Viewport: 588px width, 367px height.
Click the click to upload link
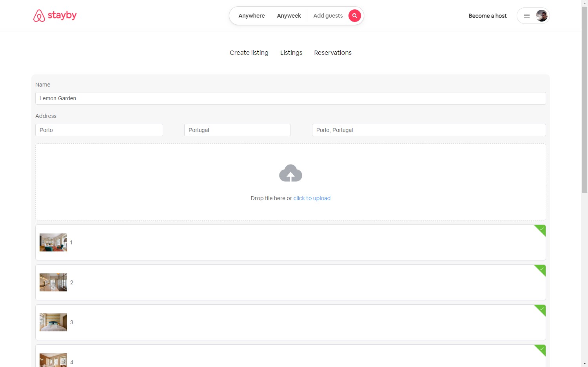[x=312, y=198]
